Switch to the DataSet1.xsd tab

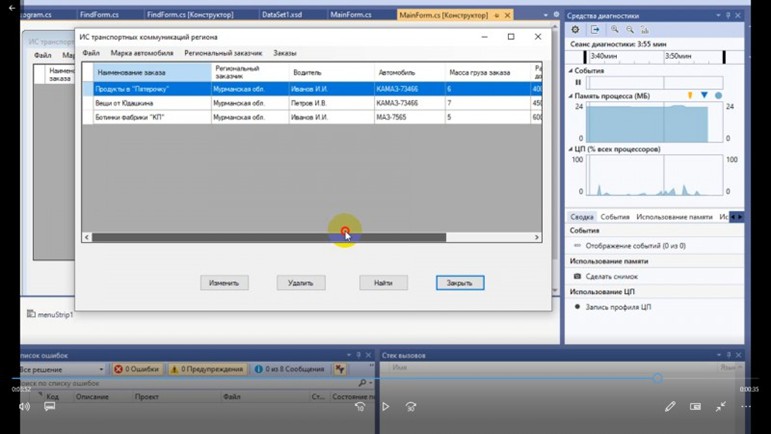click(282, 15)
